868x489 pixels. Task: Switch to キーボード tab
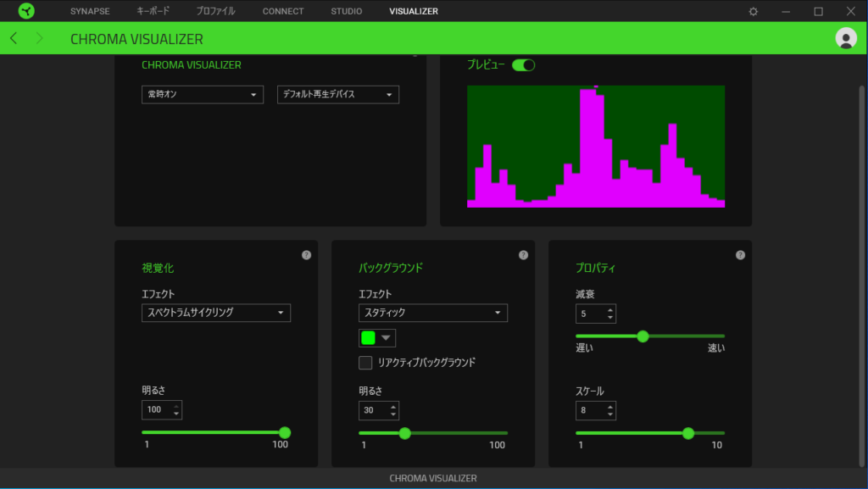click(153, 11)
